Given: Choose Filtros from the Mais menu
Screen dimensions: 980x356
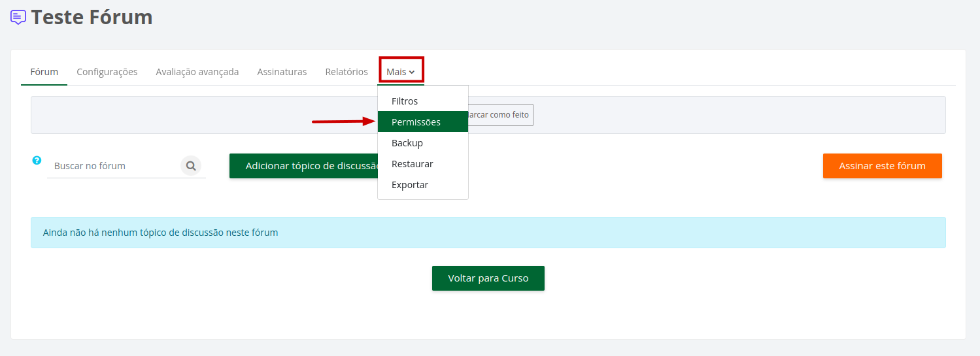Looking at the screenshot, I should 405,101.
